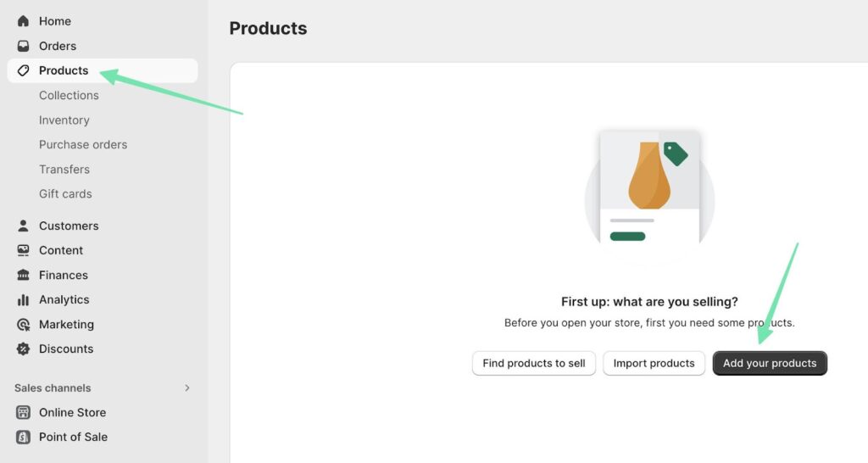Screen dimensions: 868x463
Task: Open the Collections submenu item
Action: coord(69,95)
